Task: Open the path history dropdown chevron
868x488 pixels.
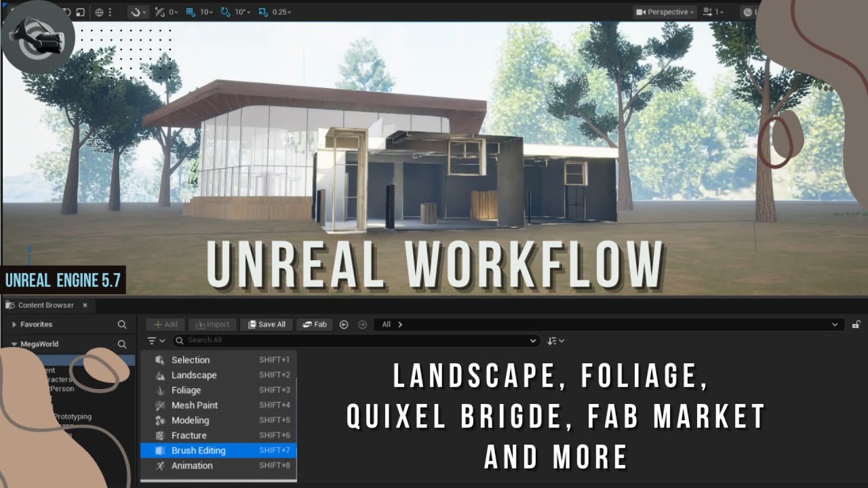Action: point(835,325)
